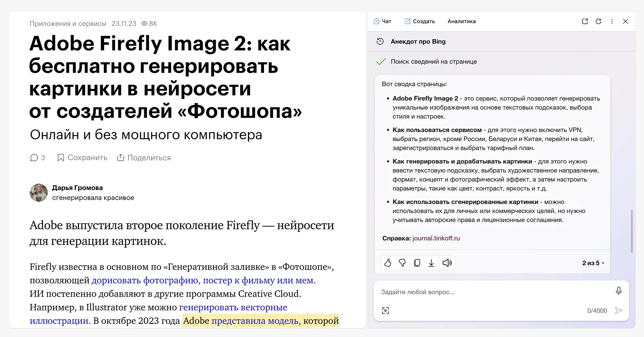Screen dimensions: 644x337
Task: Open chat history clock icon
Action: point(380,41)
